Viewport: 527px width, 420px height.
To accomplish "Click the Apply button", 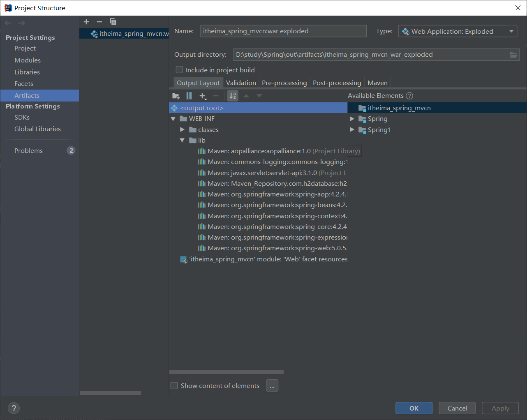I will click(500, 408).
